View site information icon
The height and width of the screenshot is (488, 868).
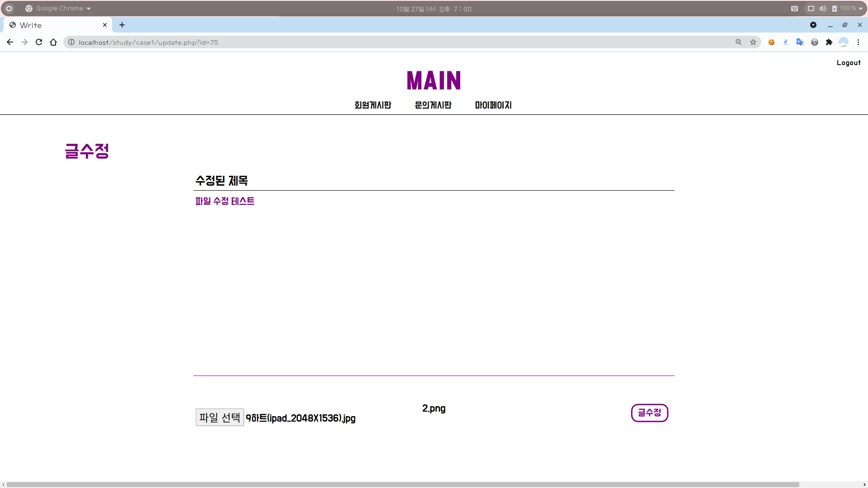71,42
